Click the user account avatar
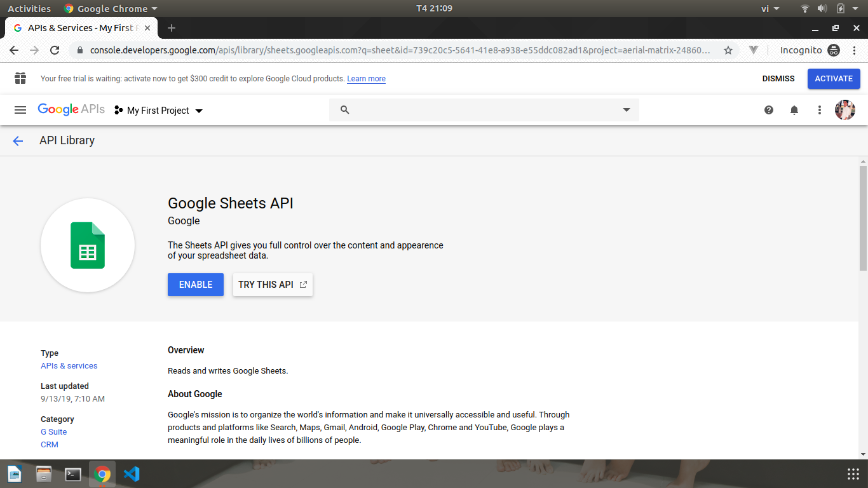This screenshot has height=488, width=868. pyautogui.click(x=844, y=110)
